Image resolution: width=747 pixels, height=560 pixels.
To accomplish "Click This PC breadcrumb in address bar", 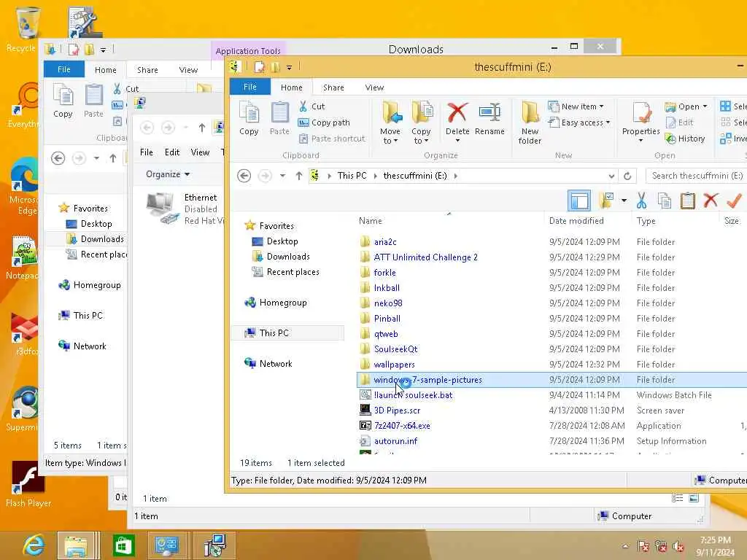I will (352, 176).
